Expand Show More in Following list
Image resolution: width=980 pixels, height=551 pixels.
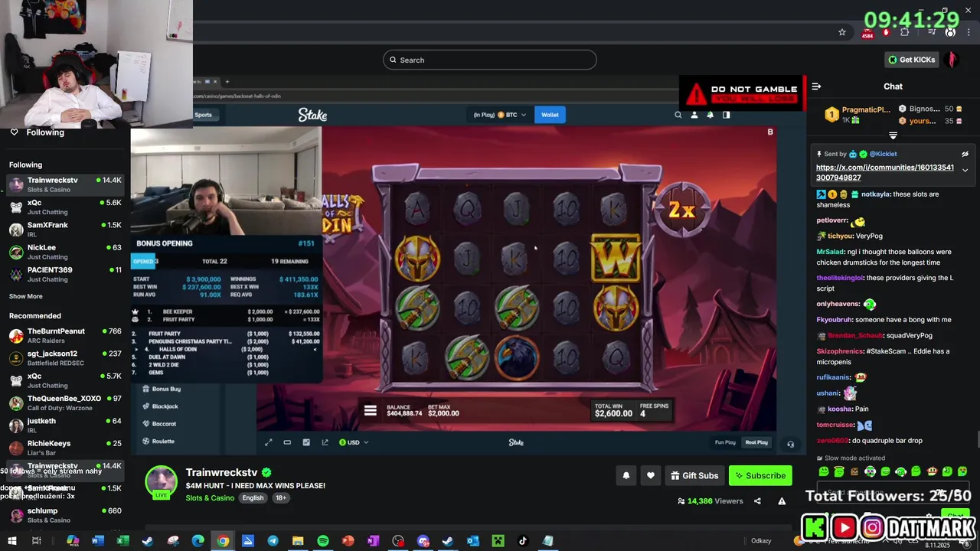[26, 296]
